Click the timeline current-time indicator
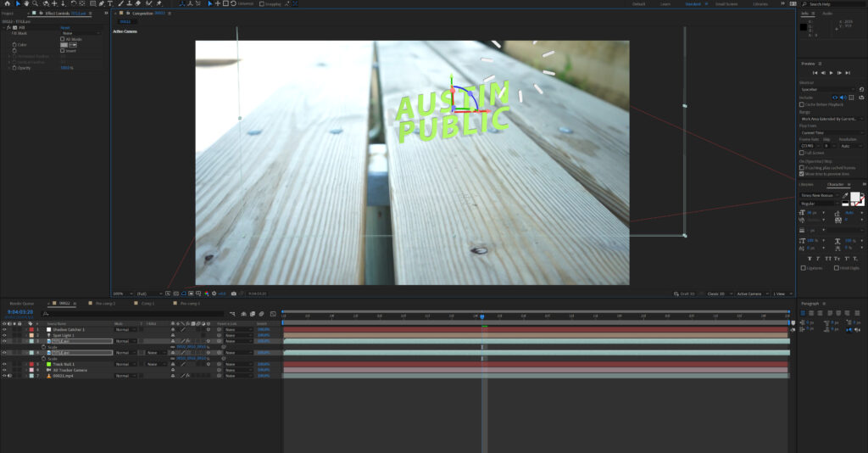The height and width of the screenshot is (453, 868). coord(482,316)
